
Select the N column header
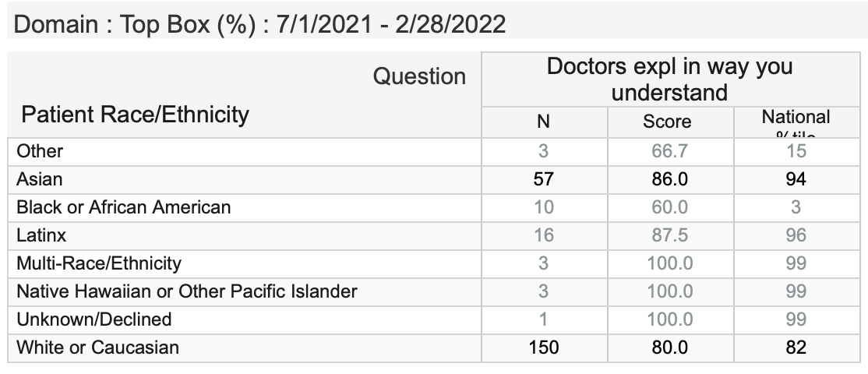coord(543,121)
